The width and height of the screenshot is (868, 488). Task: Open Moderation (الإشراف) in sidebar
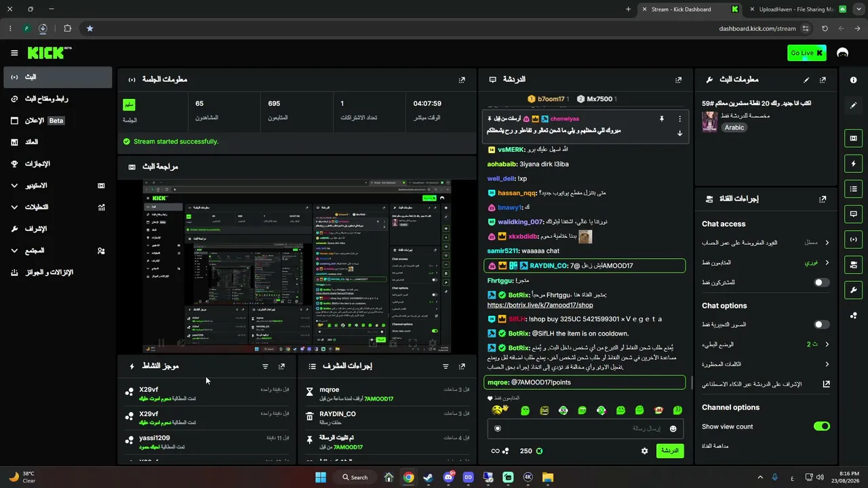click(x=58, y=229)
